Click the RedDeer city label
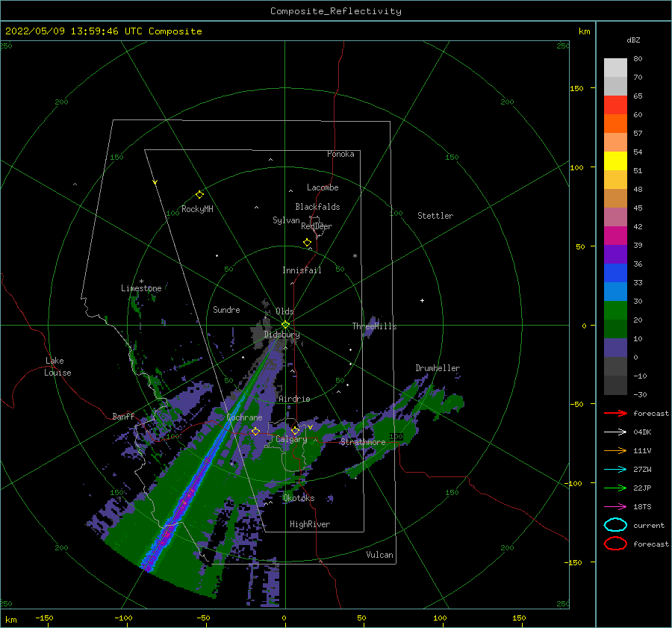 tap(317, 226)
